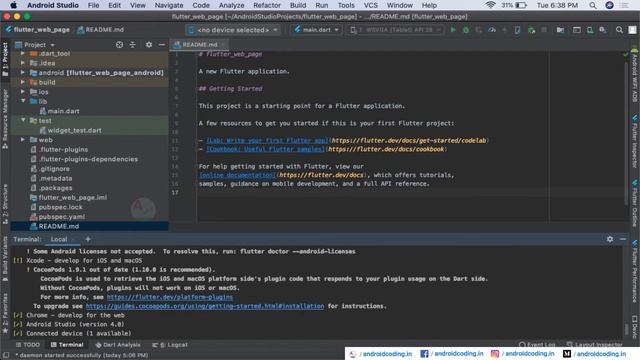The width and height of the screenshot is (640, 360).
Task: Click the flutter_web_page breadcrumb
Action: coord(38,30)
